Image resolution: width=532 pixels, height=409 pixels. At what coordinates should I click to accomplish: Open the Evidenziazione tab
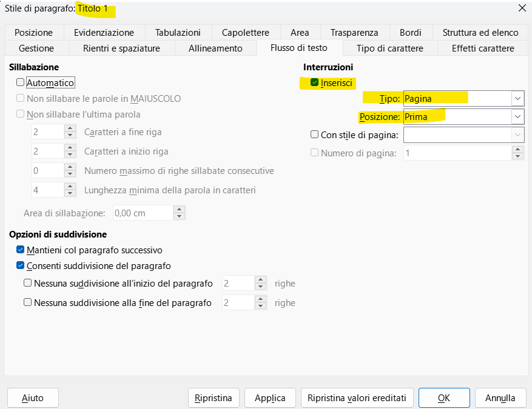(x=103, y=32)
